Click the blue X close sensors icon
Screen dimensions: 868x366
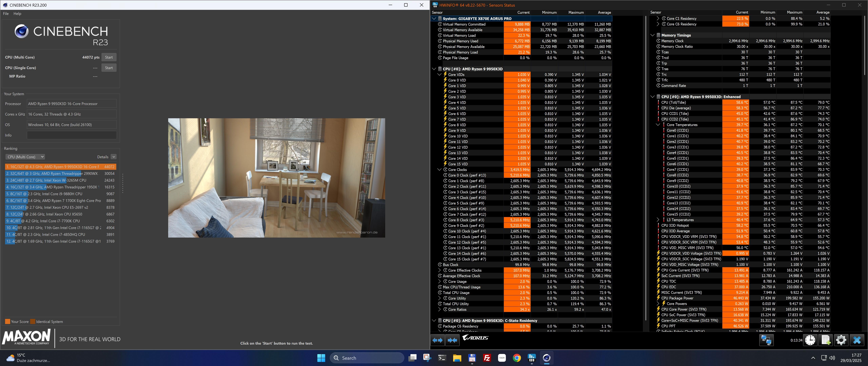[x=857, y=340]
